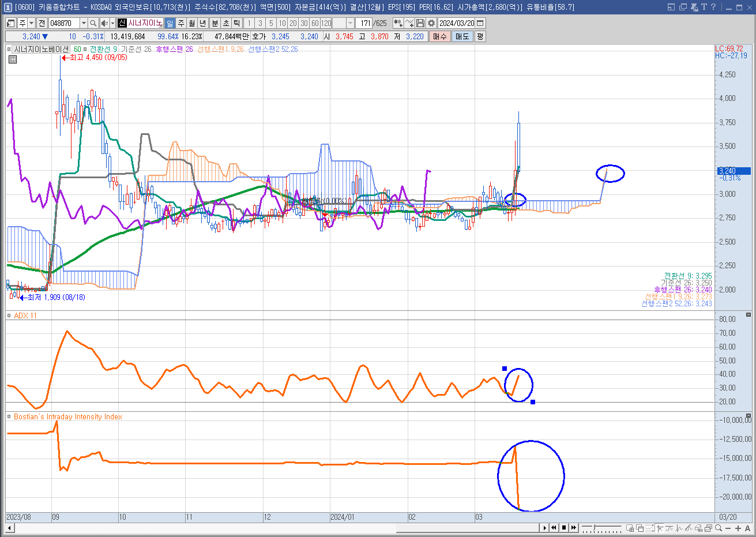Click the auto-fit A icon
756x537 pixels.
point(748,528)
